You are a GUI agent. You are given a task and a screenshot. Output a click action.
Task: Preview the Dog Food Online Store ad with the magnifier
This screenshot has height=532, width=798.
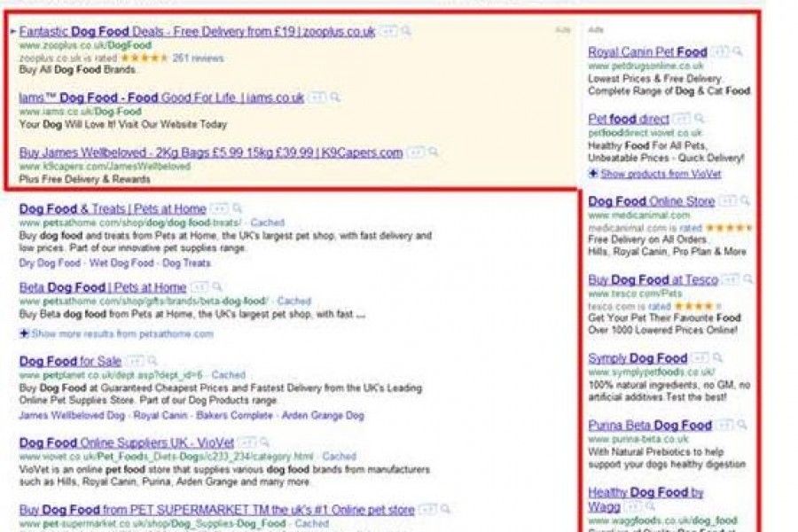click(745, 201)
